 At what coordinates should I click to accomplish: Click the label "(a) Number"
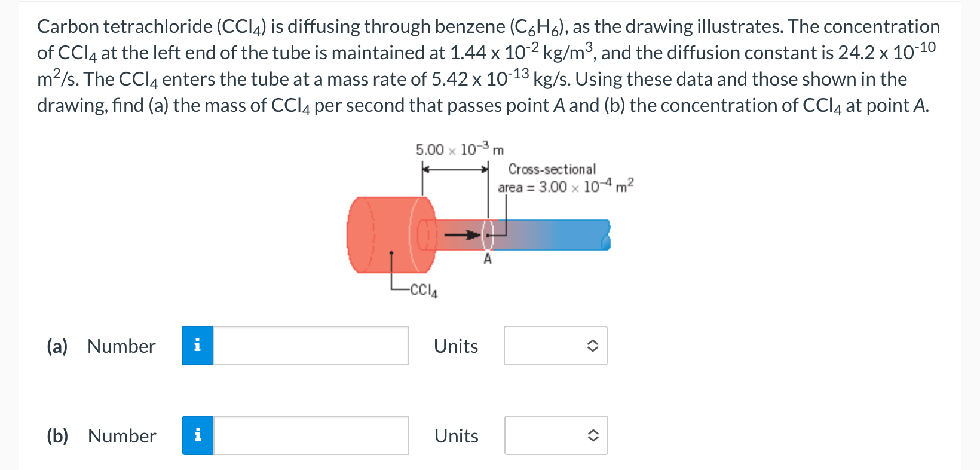point(100,346)
